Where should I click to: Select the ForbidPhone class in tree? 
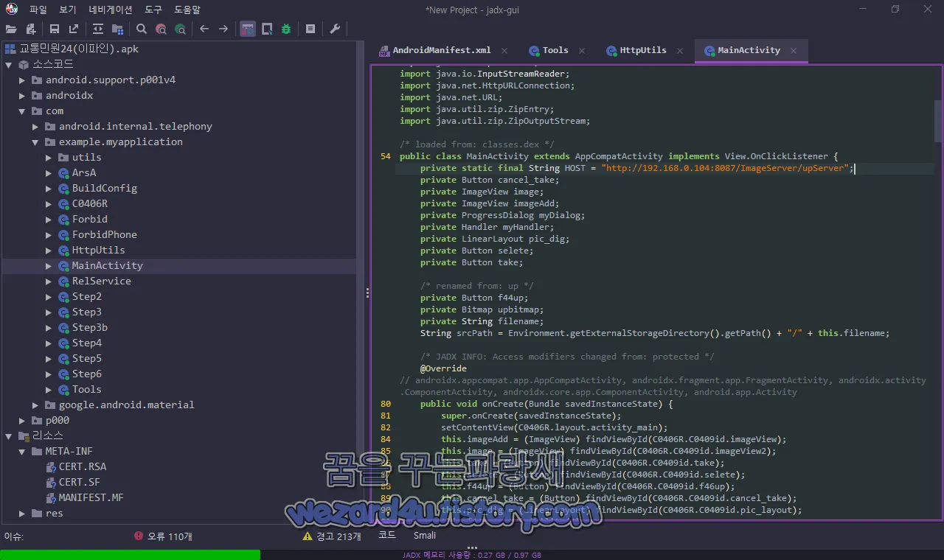104,234
